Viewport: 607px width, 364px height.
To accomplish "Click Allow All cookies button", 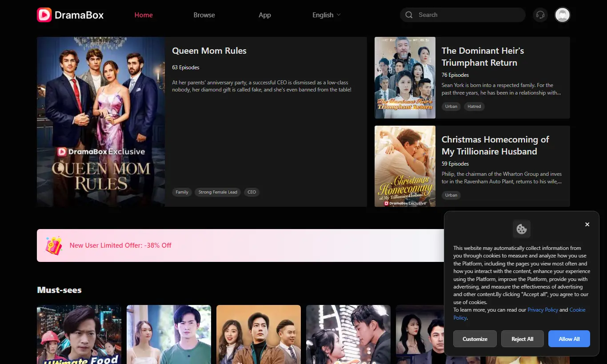I will click(569, 339).
